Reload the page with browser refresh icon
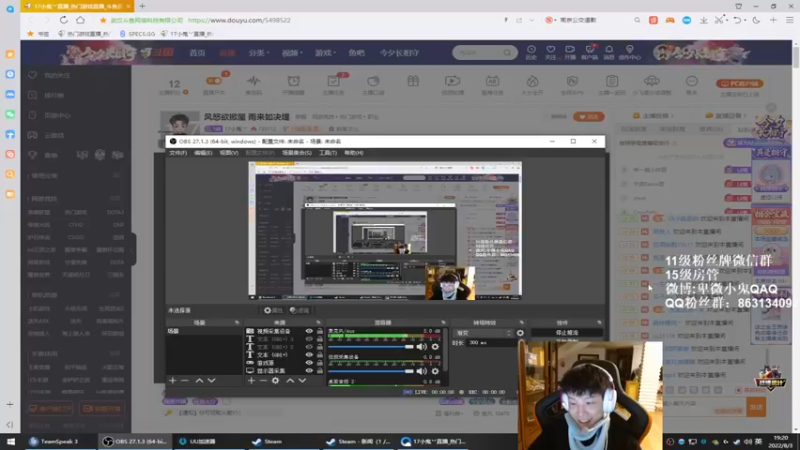Viewport: 800px width, 450px height. pyautogui.click(x=64, y=20)
